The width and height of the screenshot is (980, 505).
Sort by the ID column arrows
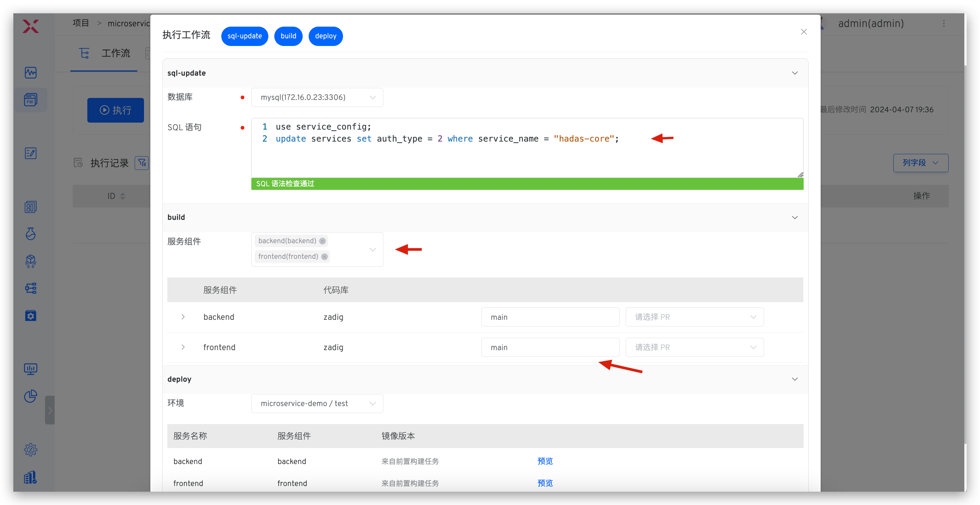[x=123, y=196]
